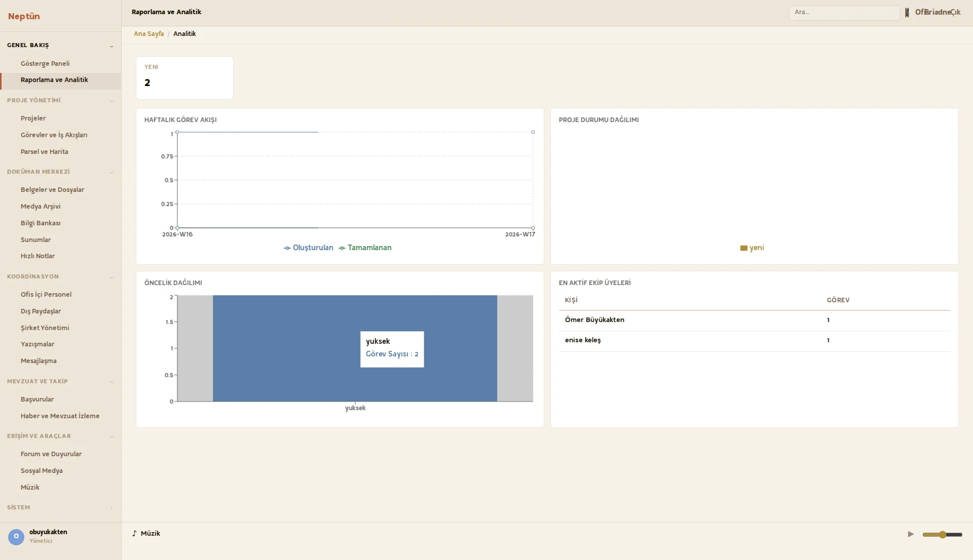
Task: Open Belgeler ve Dosyalar
Action: (60, 190)
